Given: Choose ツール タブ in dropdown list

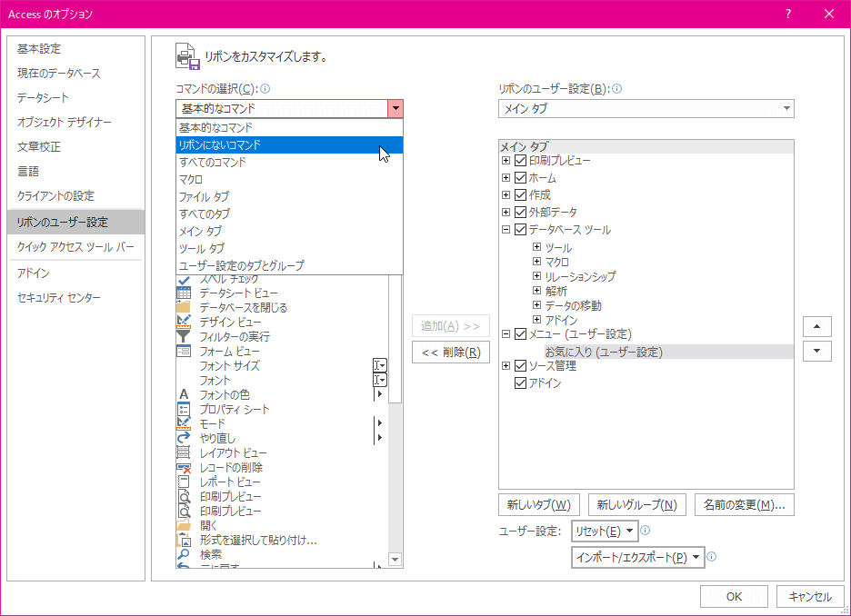Looking at the screenshot, I should tap(290, 248).
